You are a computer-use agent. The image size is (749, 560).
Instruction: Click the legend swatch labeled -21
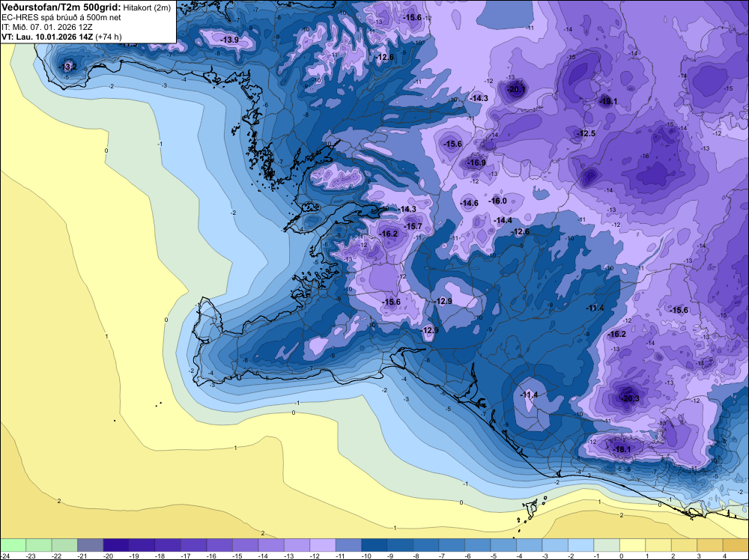tap(91, 545)
